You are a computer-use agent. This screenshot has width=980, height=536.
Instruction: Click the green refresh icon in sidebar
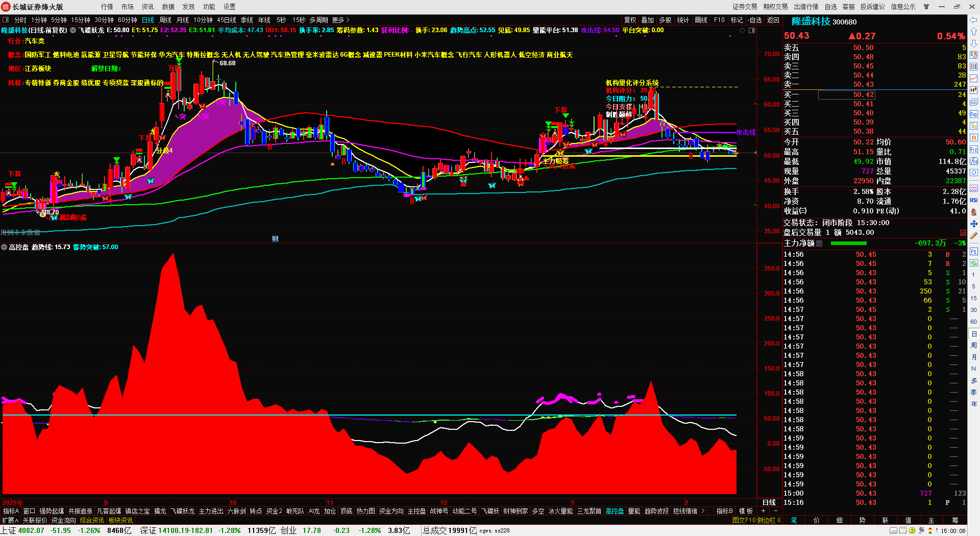pos(974,263)
